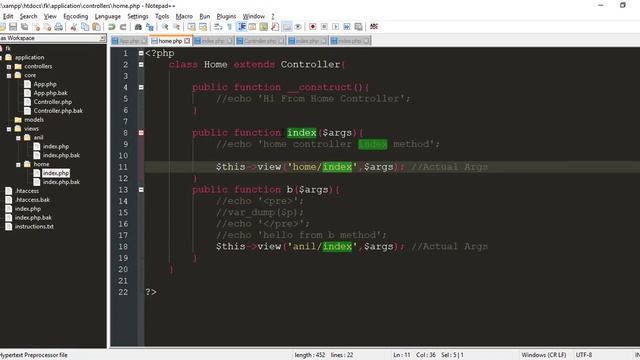Open the Settings menu
This screenshot has width=640, height=360.
(x=138, y=16)
